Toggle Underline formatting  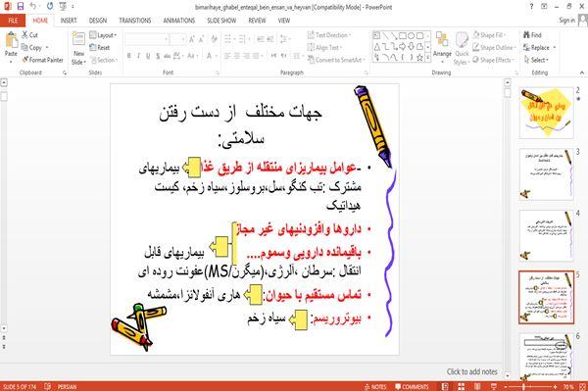point(148,56)
